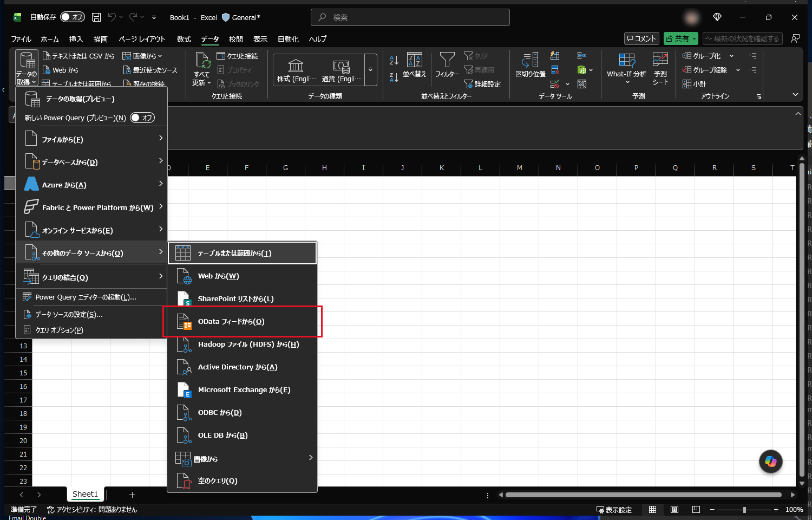Click the コメント button
This screenshot has width=812, height=520.
tap(641, 38)
